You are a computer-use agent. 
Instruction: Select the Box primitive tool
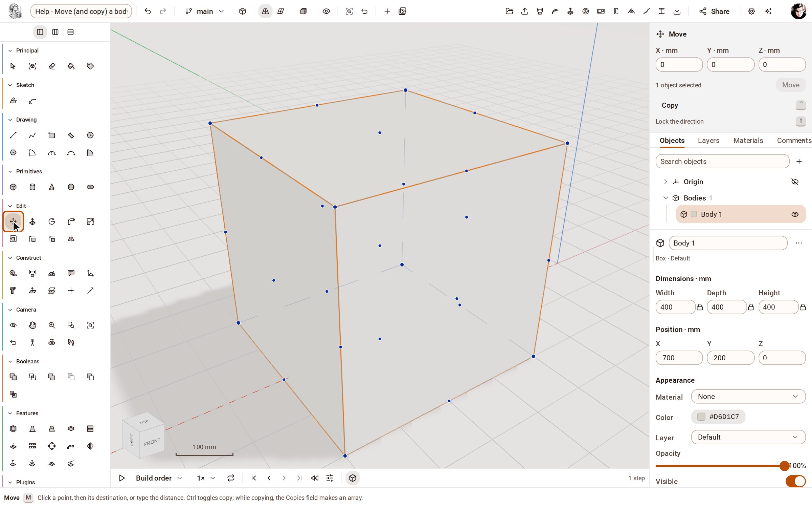[x=13, y=187]
